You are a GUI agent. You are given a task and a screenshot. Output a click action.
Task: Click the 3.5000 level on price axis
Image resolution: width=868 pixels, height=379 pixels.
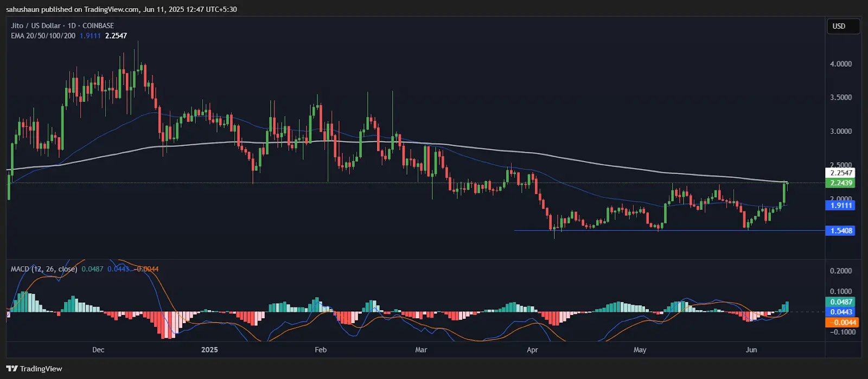(x=841, y=98)
